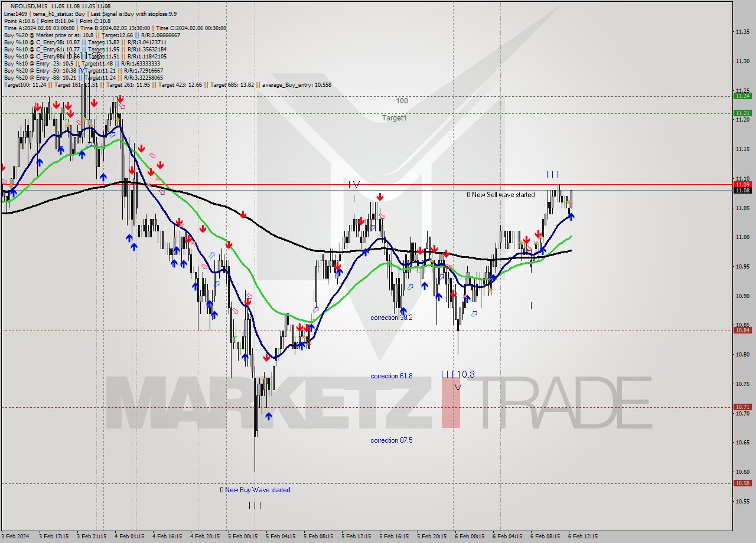Click the 'I V' wave label near 11.09
Viewport: 756px width, 543px height.
tap(354, 185)
